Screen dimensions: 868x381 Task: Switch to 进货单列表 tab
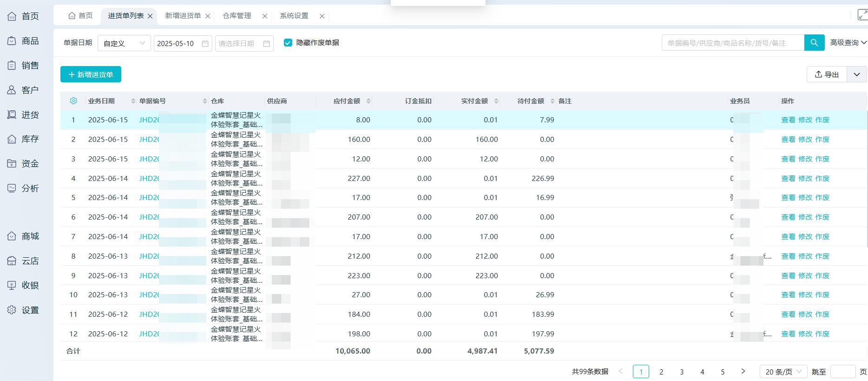(126, 16)
